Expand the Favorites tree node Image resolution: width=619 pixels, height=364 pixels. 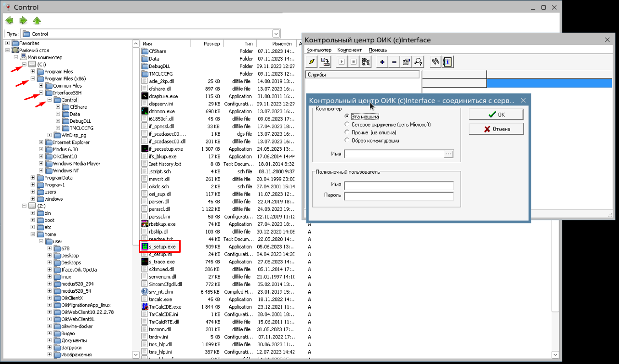pyautogui.click(x=8, y=43)
